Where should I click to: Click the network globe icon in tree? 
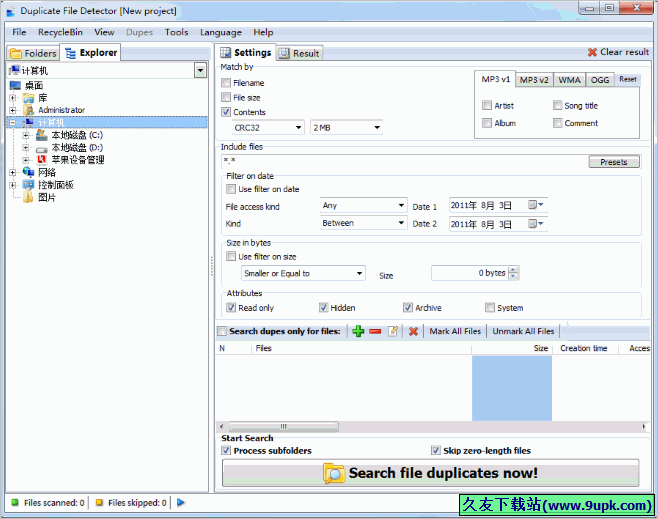point(29,172)
